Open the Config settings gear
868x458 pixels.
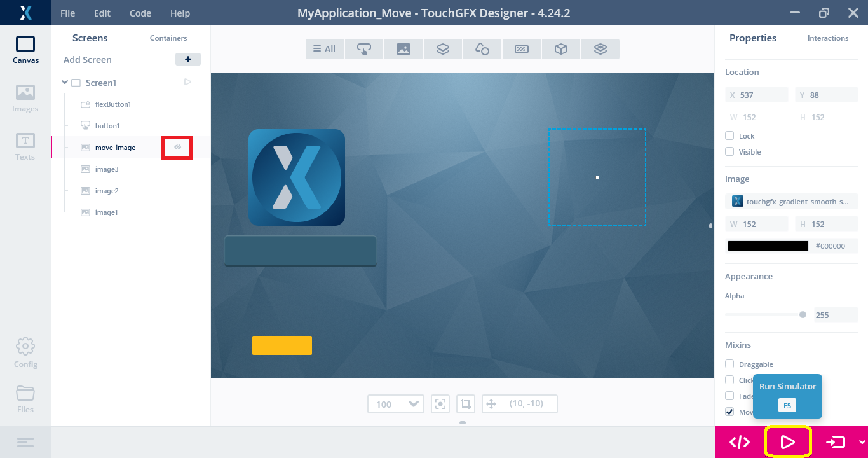25,353
